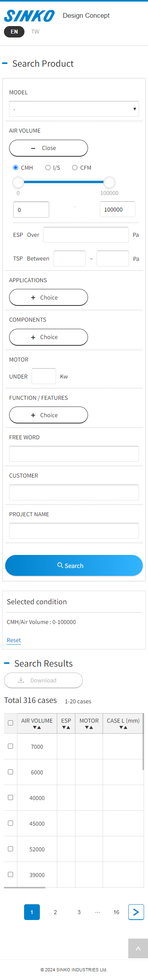Click the Reset link

[14, 640]
